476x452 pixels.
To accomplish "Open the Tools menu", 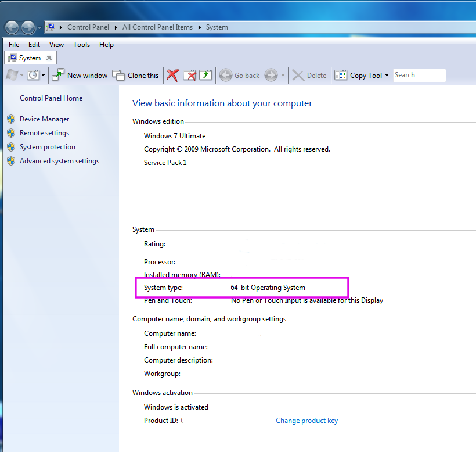I will pos(81,45).
